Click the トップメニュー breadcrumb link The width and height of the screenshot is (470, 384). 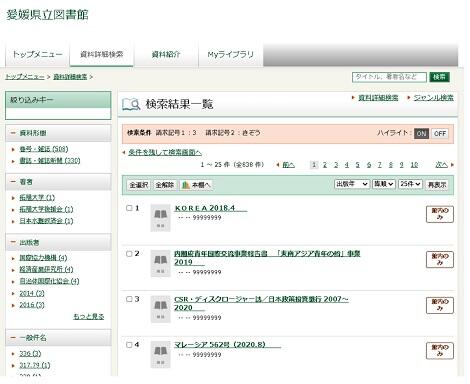click(25, 77)
